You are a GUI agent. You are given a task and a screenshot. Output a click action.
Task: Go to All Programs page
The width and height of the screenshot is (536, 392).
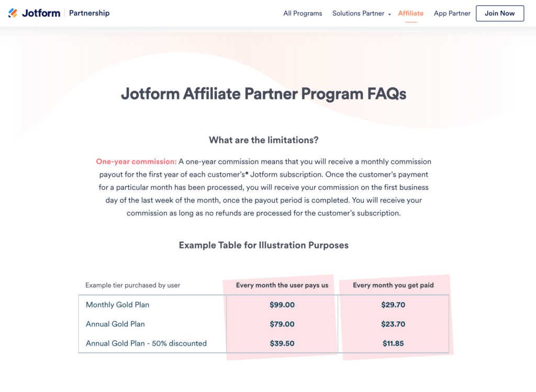tap(303, 14)
